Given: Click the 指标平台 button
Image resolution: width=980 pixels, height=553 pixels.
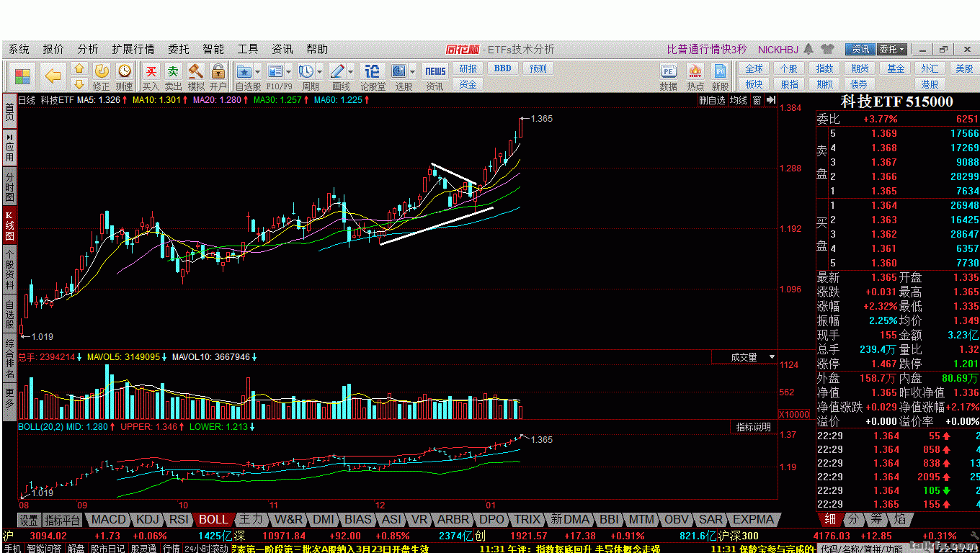Looking at the screenshot, I should 63,520.
